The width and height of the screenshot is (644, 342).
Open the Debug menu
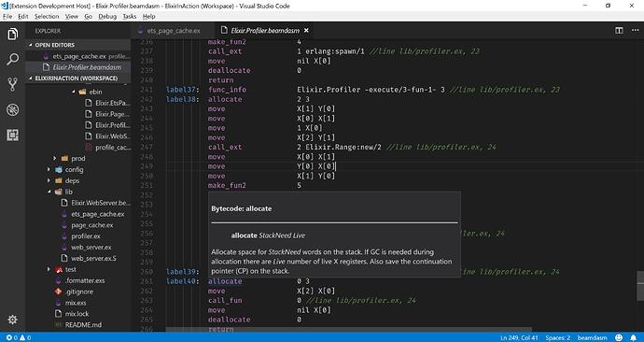(x=107, y=17)
